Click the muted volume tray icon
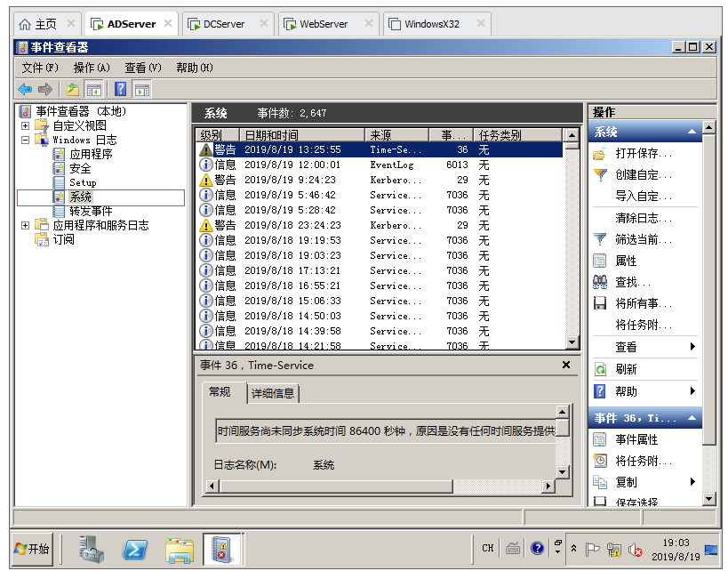This screenshot has height=571, width=728. coord(635,550)
